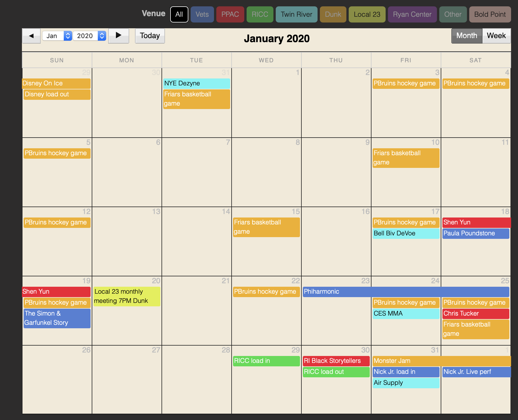The width and height of the screenshot is (518, 420).
Task: Open the 2020 year dropdown
Action: click(89, 36)
